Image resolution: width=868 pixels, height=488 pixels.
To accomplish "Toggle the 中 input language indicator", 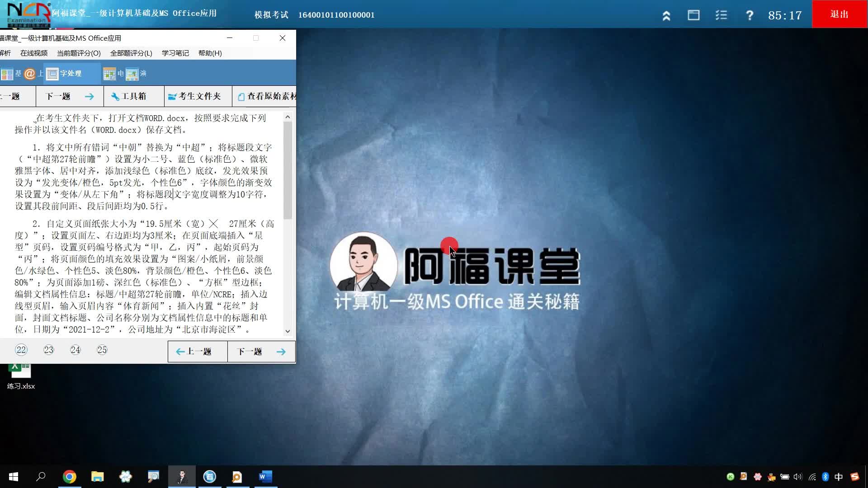I will (839, 477).
